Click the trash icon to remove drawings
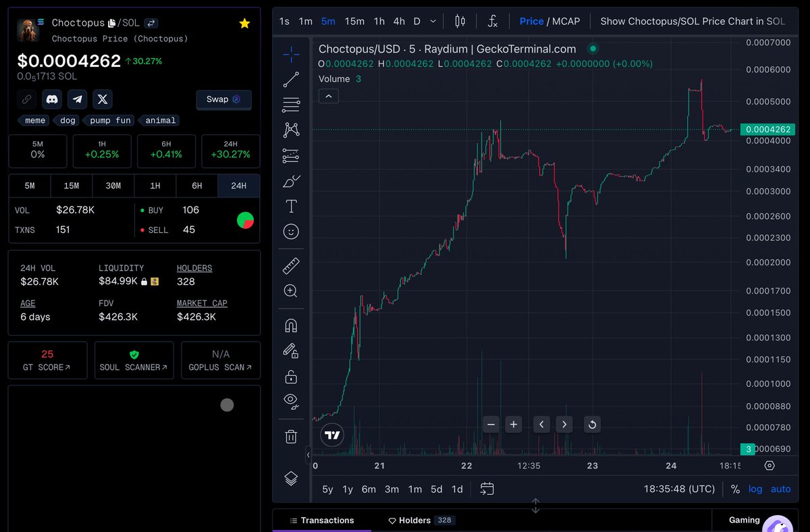Image resolution: width=810 pixels, height=532 pixels. [x=290, y=436]
